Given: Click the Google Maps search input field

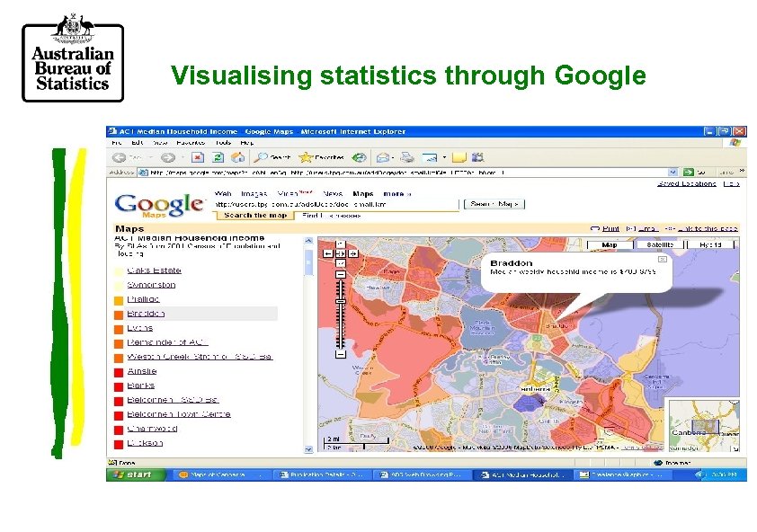Looking at the screenshot, I should [336, 205].
